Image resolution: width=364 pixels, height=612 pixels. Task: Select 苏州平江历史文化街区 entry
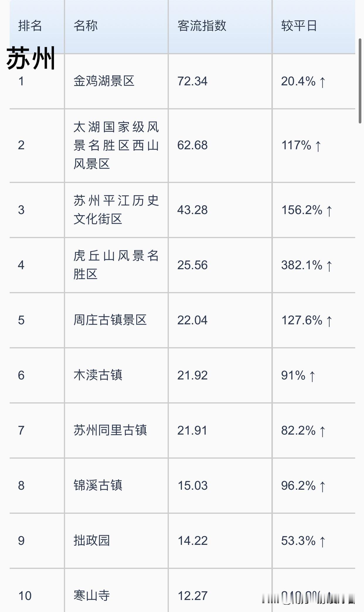pos(116,210)
